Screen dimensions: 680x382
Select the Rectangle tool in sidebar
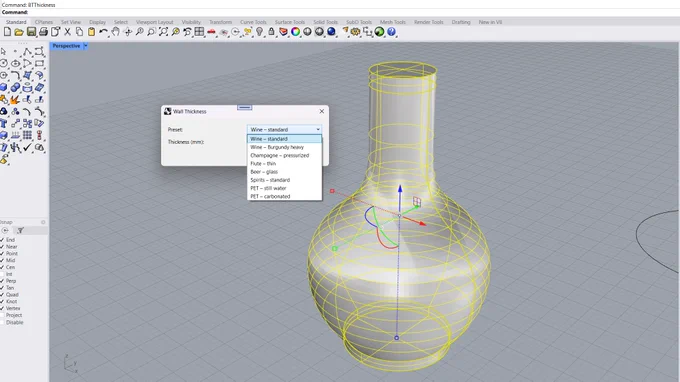(x=39, y=63)
